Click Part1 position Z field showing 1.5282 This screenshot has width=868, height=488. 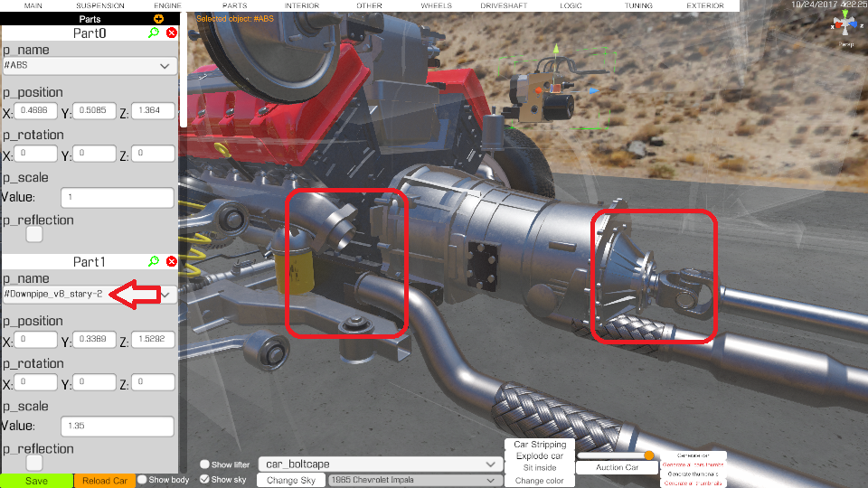[153, 339]
